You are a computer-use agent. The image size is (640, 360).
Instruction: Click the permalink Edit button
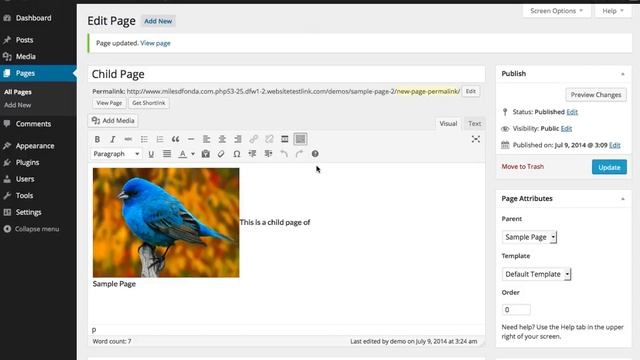(471, 91)
